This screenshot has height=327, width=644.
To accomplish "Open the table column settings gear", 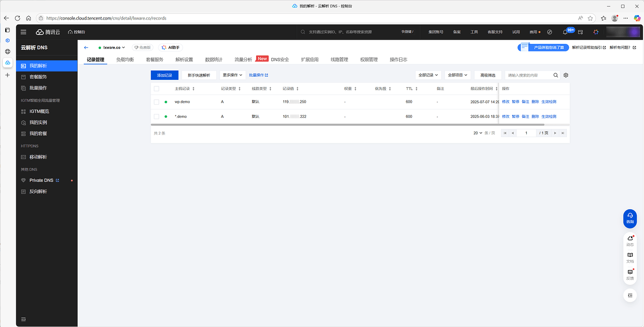I will [565, 75].
